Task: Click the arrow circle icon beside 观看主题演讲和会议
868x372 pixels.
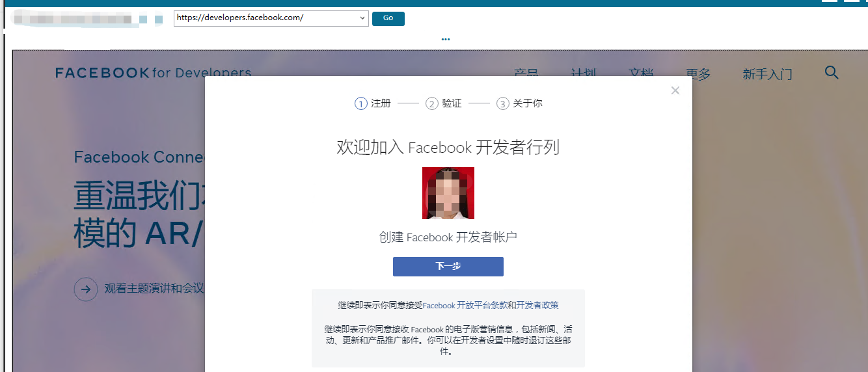Action: click(86, 289)
